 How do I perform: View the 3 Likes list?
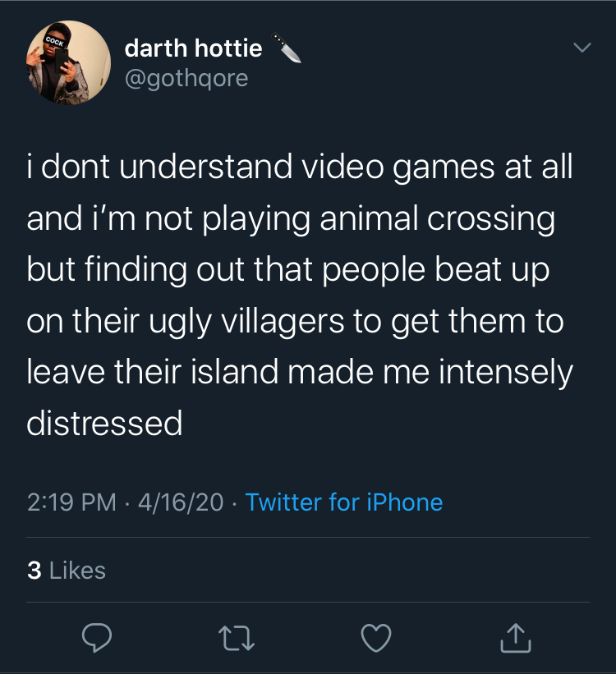coord(67,570)
